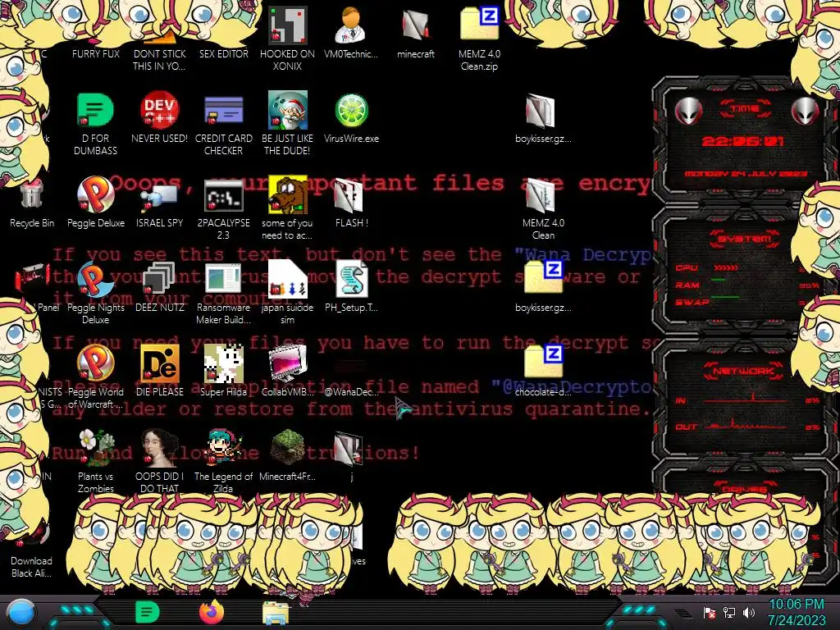Screen dimensions: 840x630
Task: Open D FOR DUMBASS icon
Action: [x=95, y=123]
